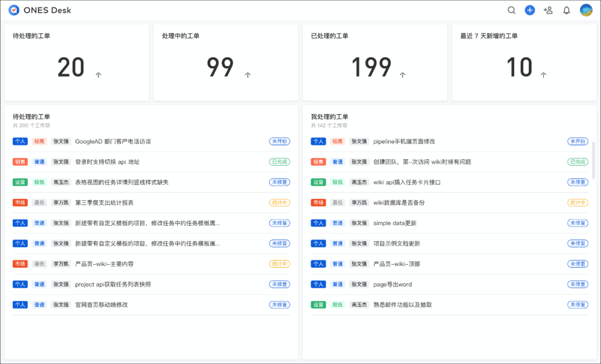The width and height of the screenshot is (601, 364).
Task: Open ticket 创建团队,第一次访问 wiki时候有问题
Action: (422, 162)
